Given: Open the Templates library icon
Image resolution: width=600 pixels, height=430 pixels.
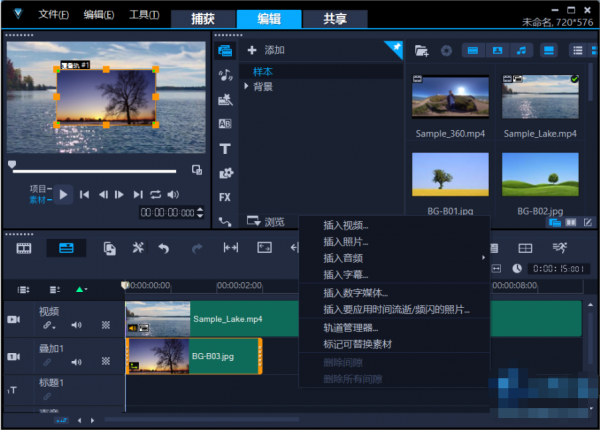Looking at the screenshot, I should point(225,99).
